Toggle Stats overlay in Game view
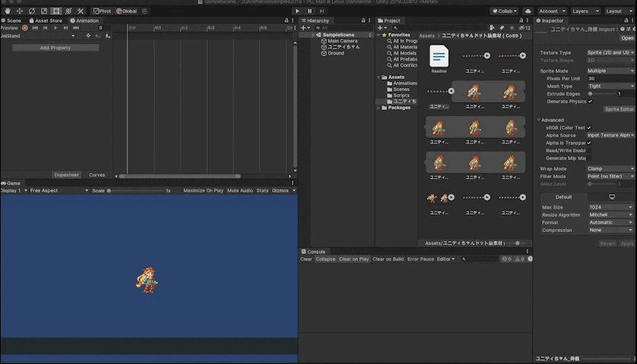This screenshot has width=637, height=364. (x=262, y=190)
